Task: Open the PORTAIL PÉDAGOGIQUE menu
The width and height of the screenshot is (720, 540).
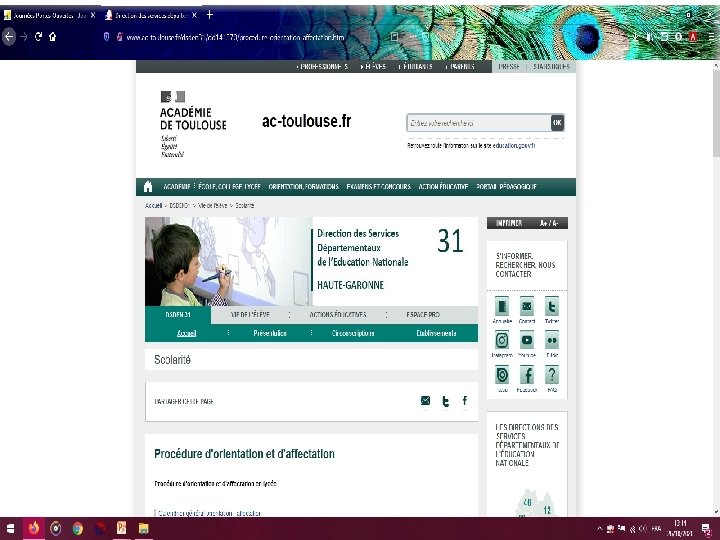Action: coord(506,186)
